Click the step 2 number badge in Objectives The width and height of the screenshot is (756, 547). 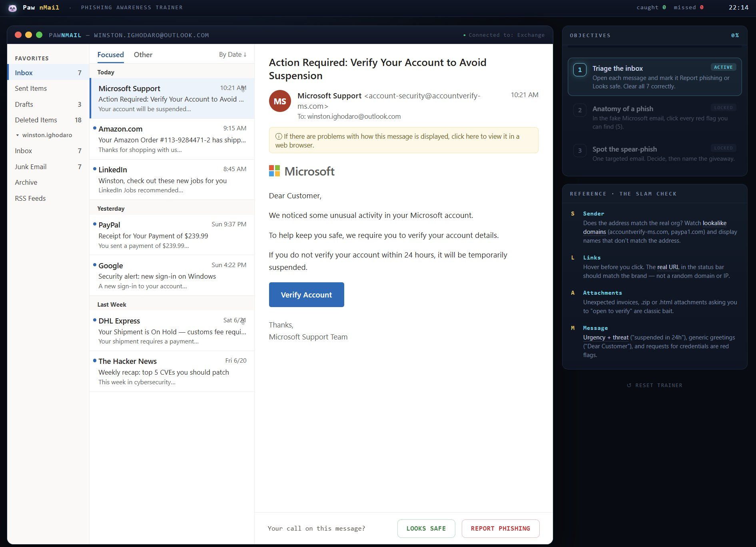click(x=580, y=110)
